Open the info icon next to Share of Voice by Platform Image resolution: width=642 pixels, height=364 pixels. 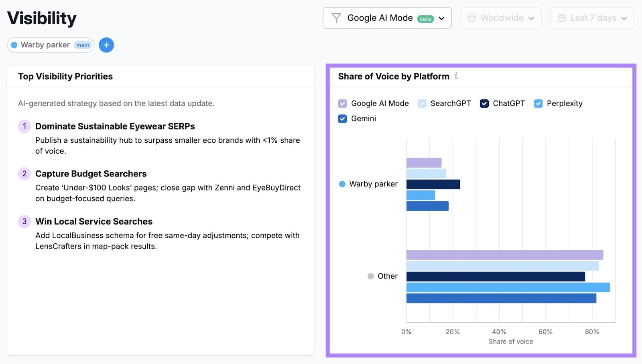[456, 76]
